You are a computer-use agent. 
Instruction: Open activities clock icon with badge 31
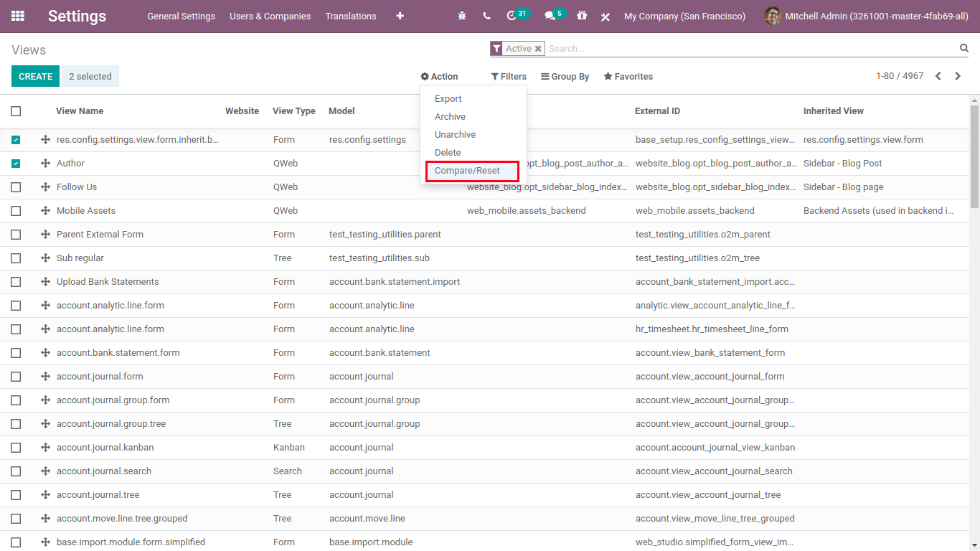pyautogui.click(x=517, y=15)
